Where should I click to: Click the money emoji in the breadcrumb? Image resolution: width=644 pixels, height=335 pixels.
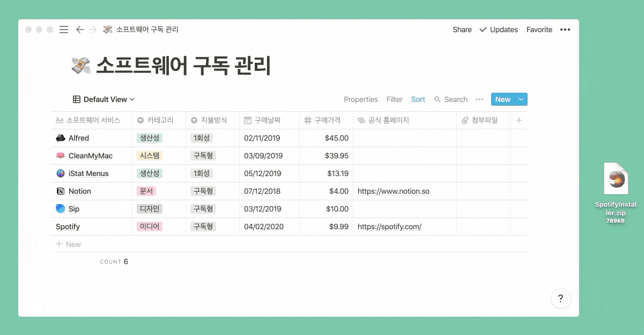tap(108, 30)
